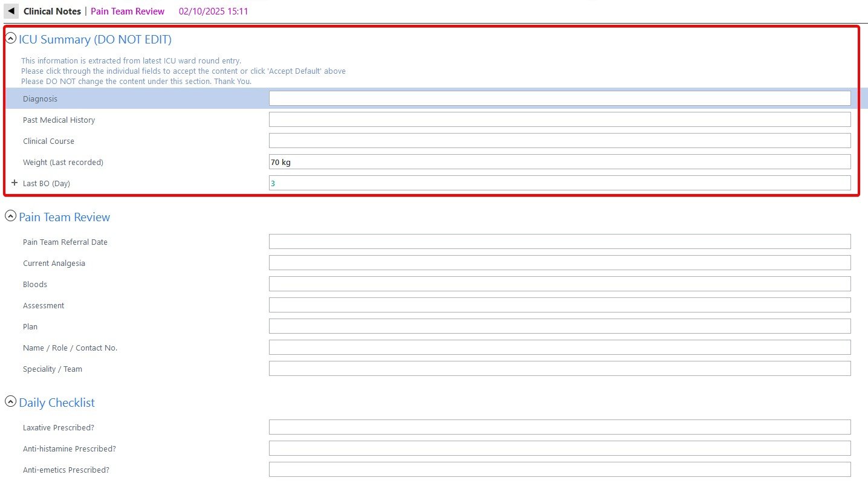Click the Weight field showing 70 kg
The image size is (868, 492).
[559, 162]
